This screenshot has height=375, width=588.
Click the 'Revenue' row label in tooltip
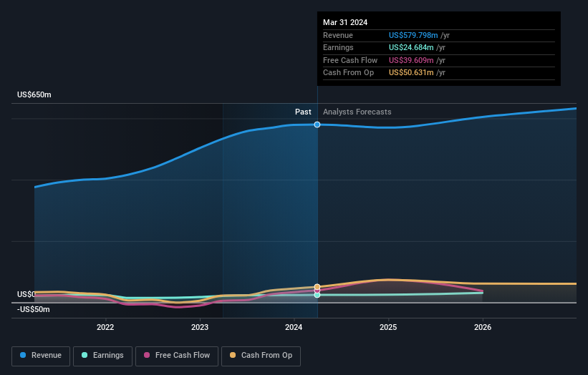pos(338,35)
